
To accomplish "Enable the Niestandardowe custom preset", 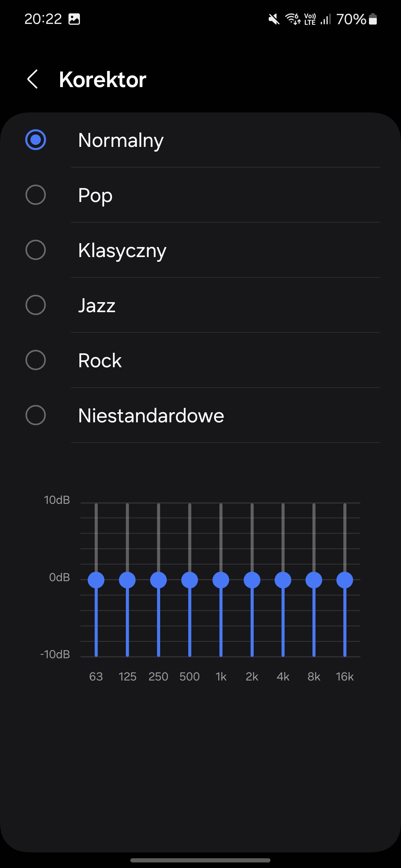I will pos(36,415).
